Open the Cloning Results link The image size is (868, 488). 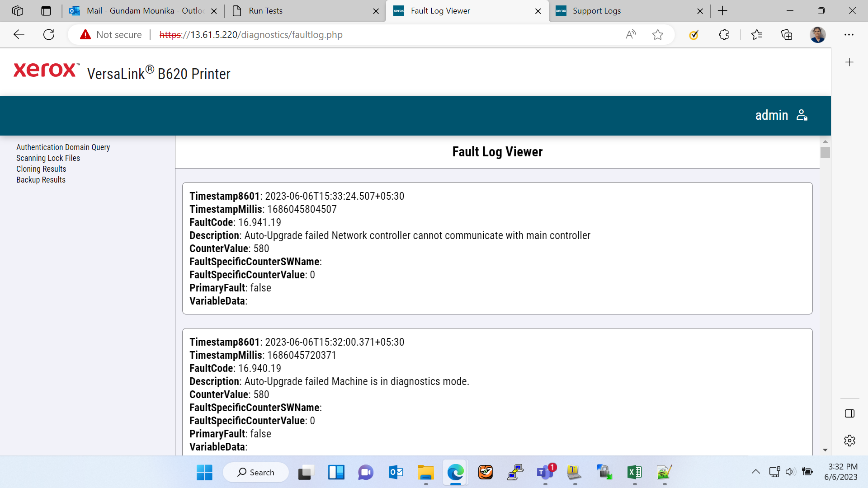click(41, 169)
